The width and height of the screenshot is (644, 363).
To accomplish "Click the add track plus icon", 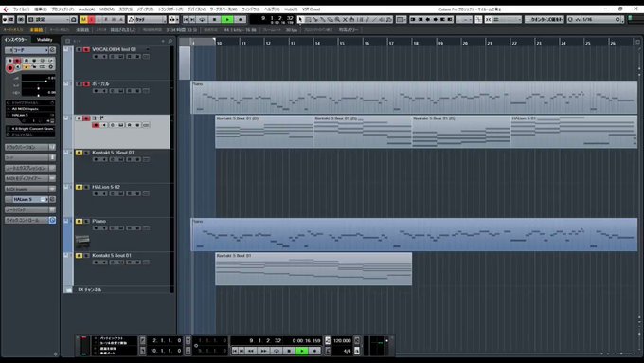I will click(163, 41).
